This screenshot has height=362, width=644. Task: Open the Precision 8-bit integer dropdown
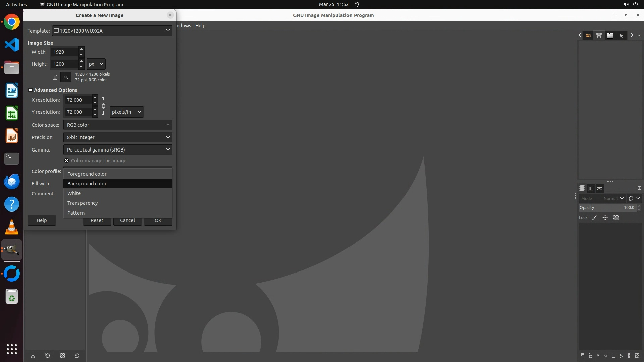coord(118,137)
